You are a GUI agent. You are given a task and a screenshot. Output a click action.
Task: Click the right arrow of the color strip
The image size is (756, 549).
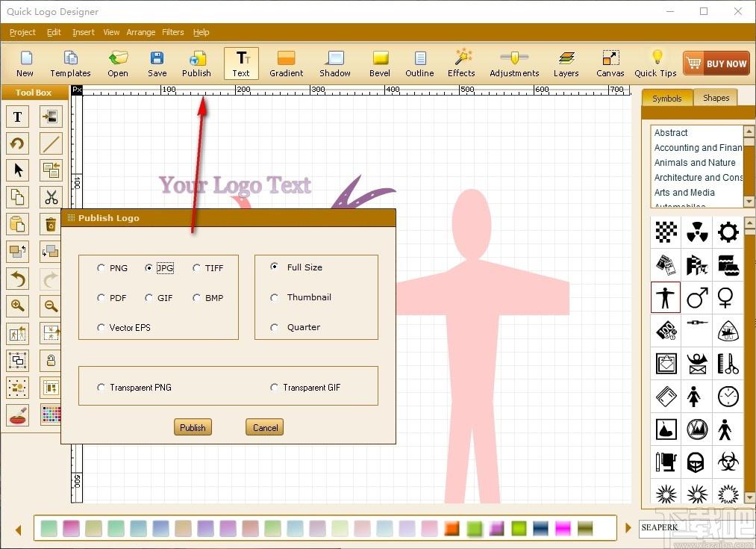(x=628, y=528)
